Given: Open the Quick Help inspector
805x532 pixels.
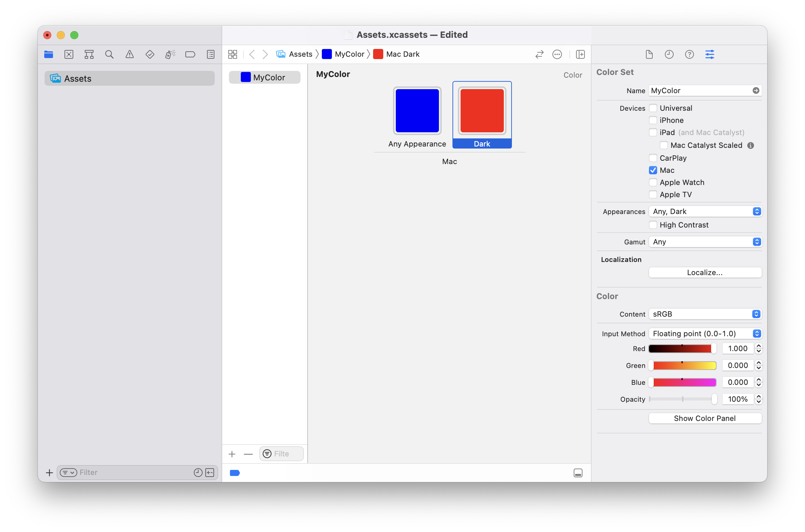Looking at the screenshot, I should 689,54.
